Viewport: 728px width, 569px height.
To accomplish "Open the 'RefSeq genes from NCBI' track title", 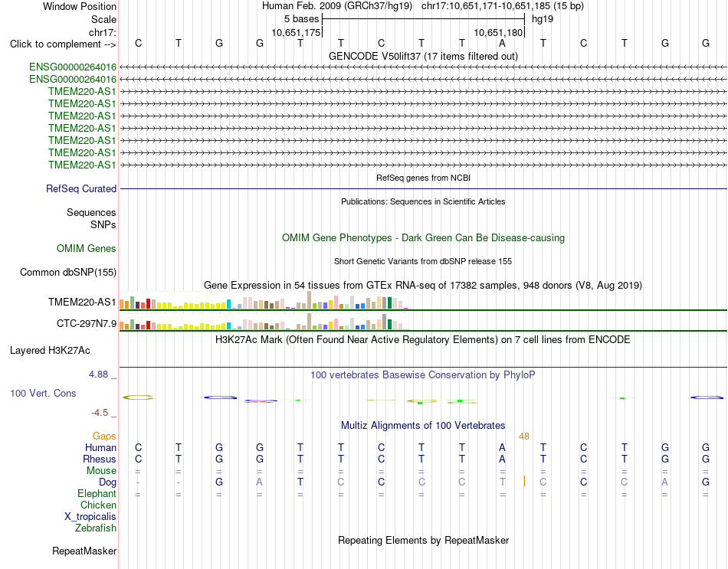I will [423, 178].
